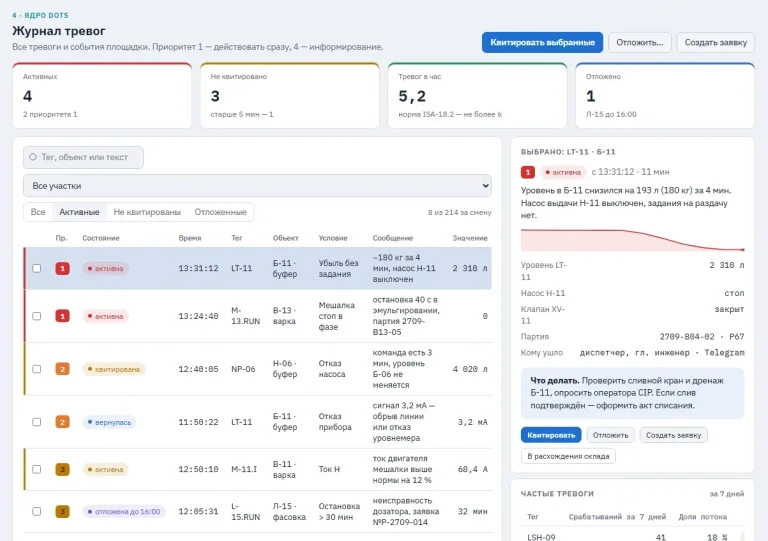
Task: Click value cell '68,4 А'
Action: coord(473,470)
